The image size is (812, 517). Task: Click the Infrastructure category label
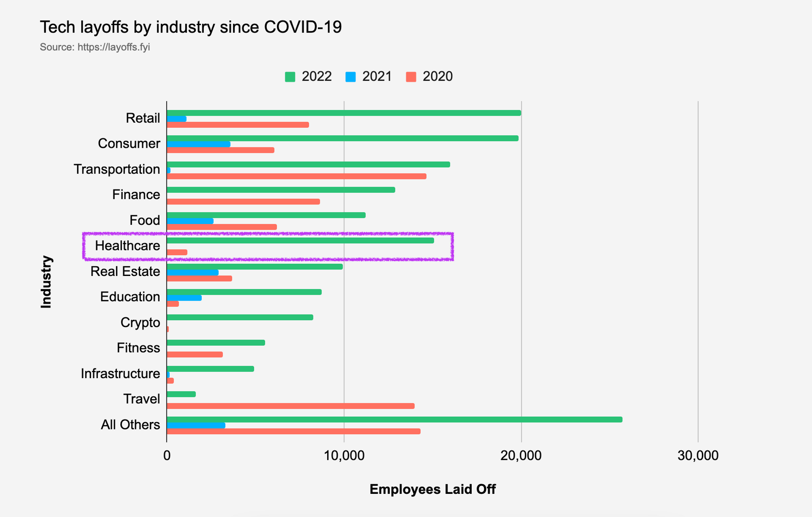120,373
